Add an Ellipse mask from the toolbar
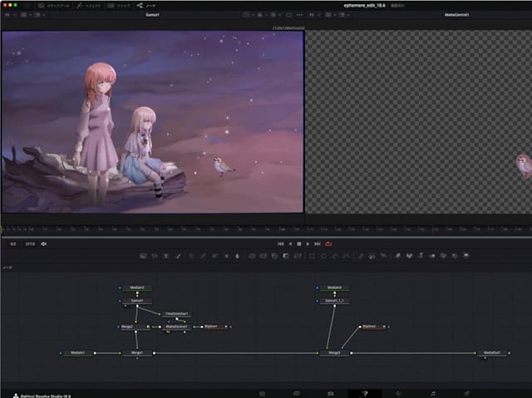This screenshot has width=532, height=398. pos(323,256)
